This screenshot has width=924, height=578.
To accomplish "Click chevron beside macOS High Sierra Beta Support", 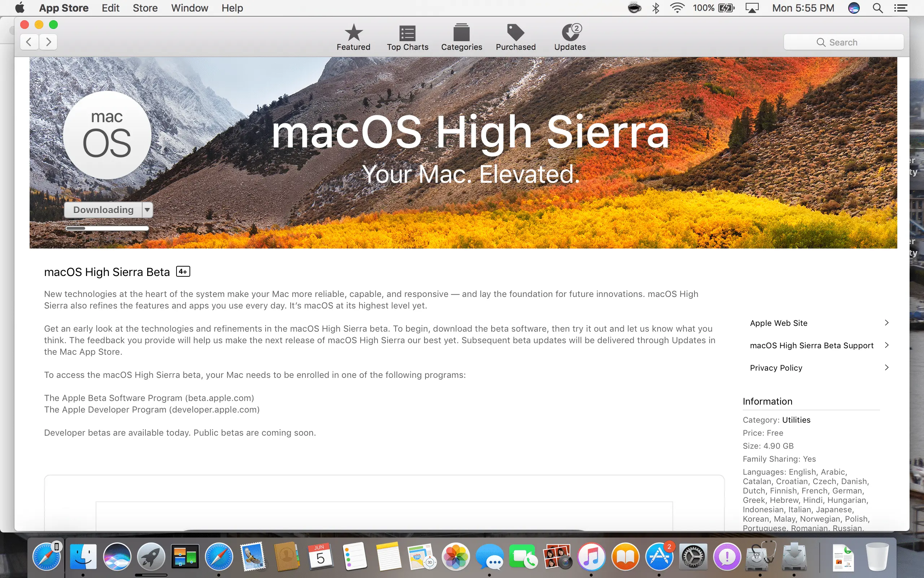I will tap(886, 345).
